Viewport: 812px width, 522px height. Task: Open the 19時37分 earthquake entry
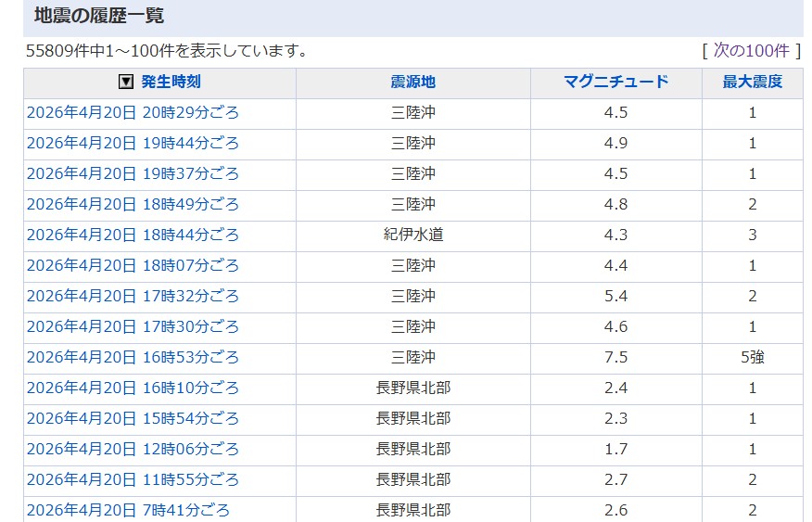click(x=133, y=174)
